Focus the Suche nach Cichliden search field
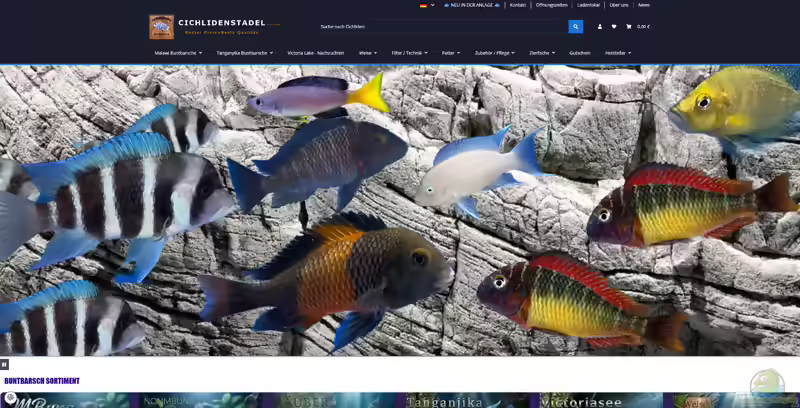The height and width of the screenshot is (408, 800). tap(443, 27)
